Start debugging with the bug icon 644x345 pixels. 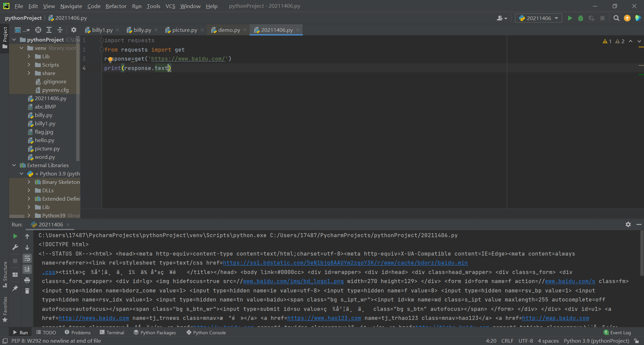[581, 18]
